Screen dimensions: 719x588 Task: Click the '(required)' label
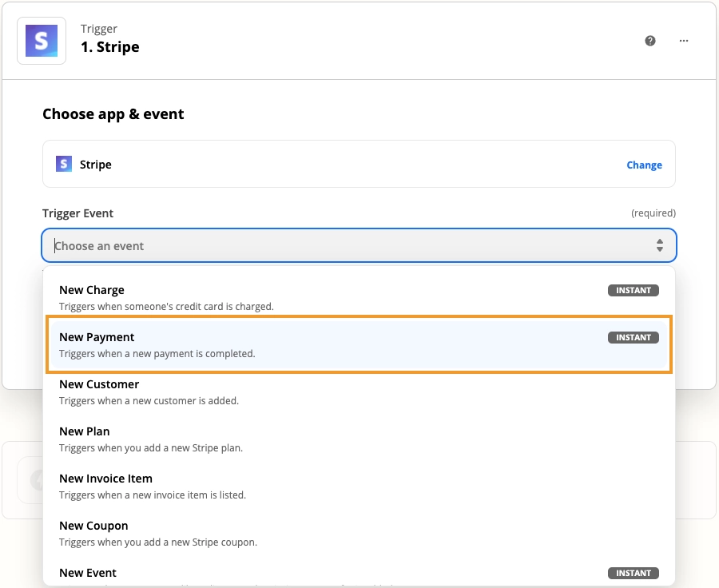coord(653,213)
